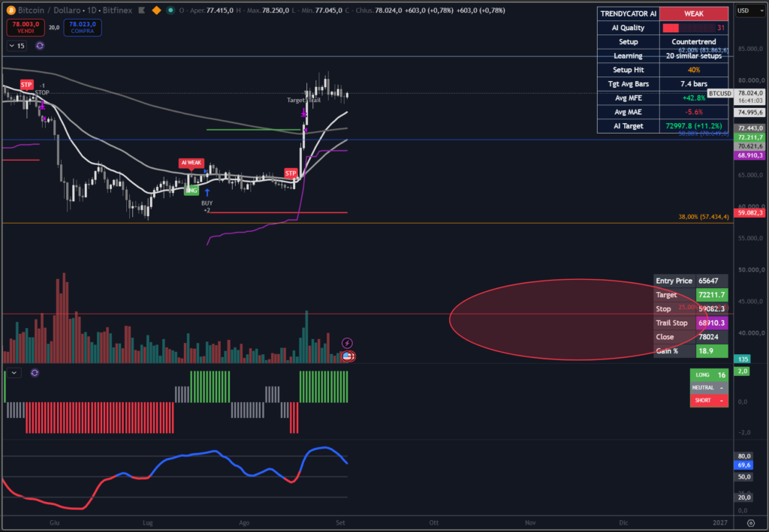Image resolution: width=769 pixels, height=532 pixels.
Task: Click the magenta Trail Stop 68910.3 cell
Action: (x=712, y=323)
